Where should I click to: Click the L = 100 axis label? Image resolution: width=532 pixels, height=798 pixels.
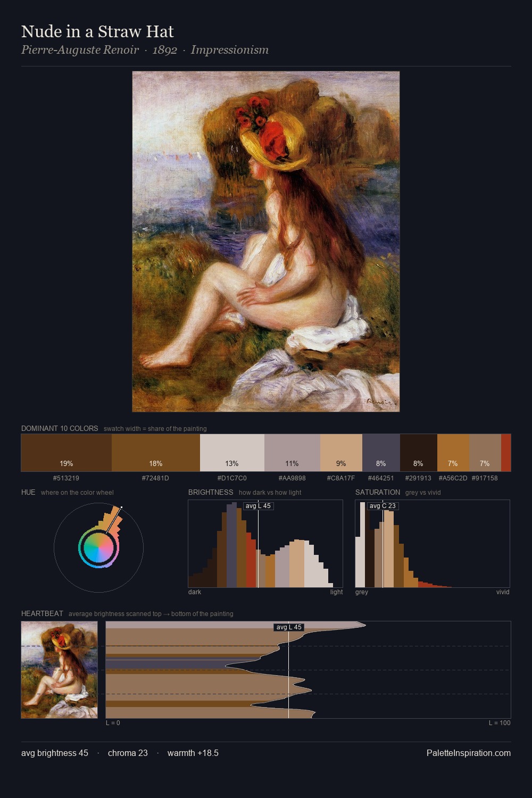(500, 722)
